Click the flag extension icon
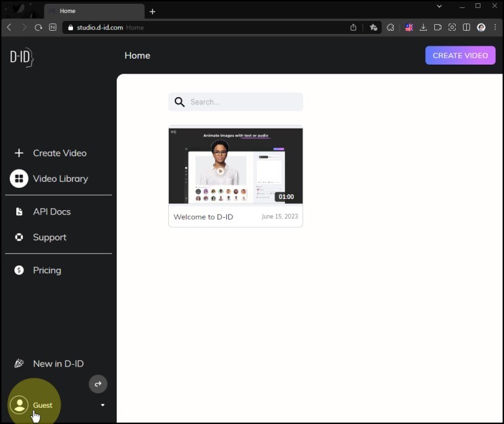 tap(409, 27)
